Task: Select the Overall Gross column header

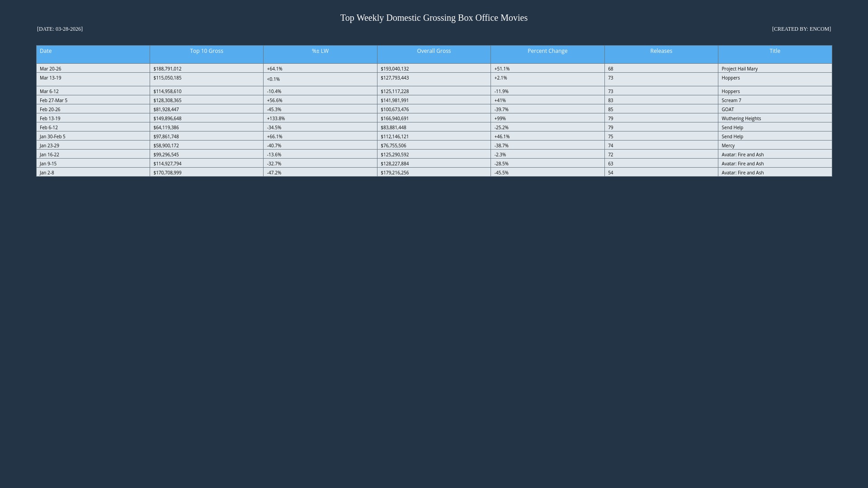Action: (x=434, y=51)
